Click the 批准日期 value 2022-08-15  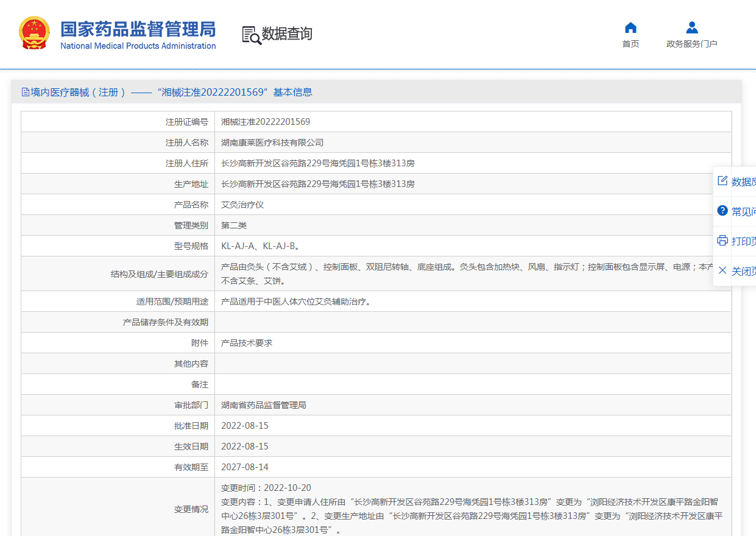[245, 426]
